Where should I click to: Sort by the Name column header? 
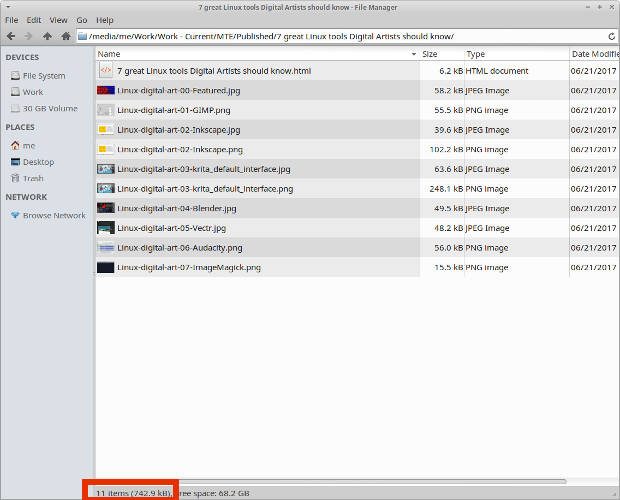pyautogui.click(x=257, y=54)
